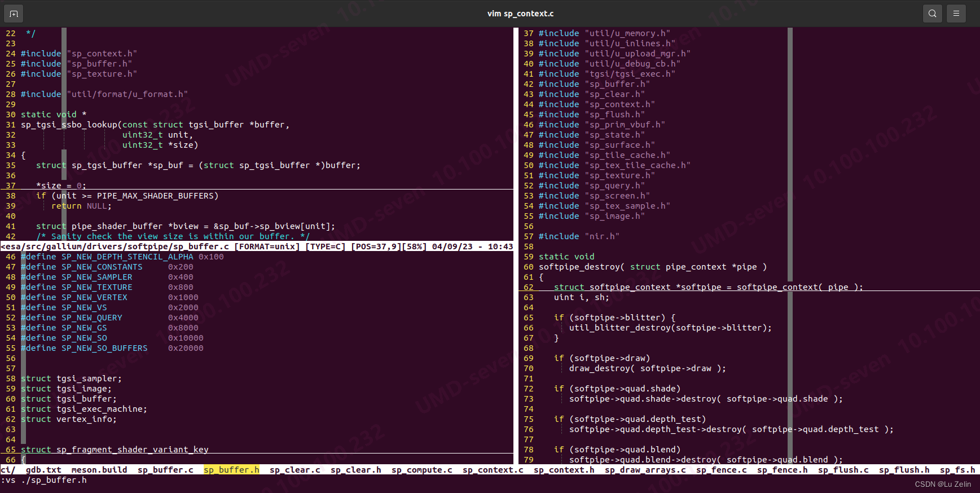Click 'softpipe_destroy(' function definition
This screenshot has width=980, height=493.
[582, 267]
